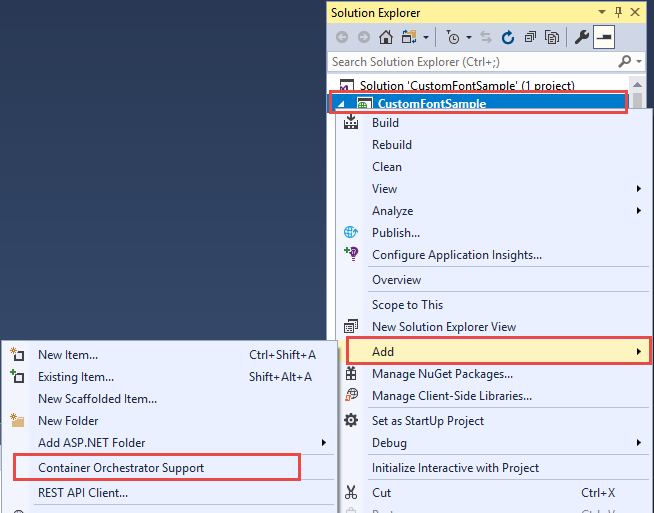Expand Add ASP.NET Folder submenu
The height and width of the screenshot is (513, 654).
coord(169,443)
